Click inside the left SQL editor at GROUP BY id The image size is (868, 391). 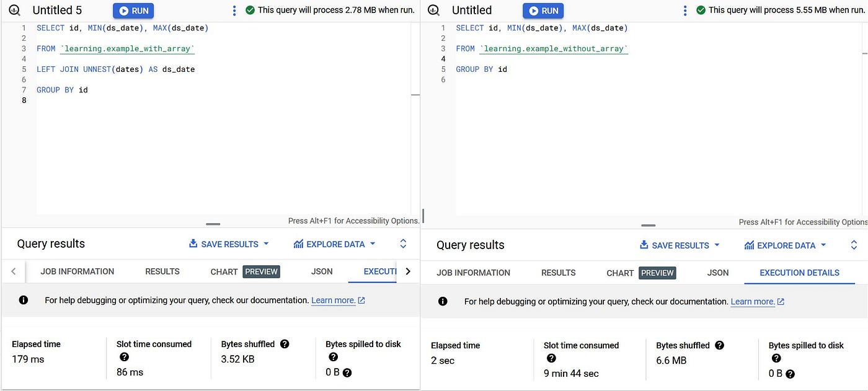point(62,90)
